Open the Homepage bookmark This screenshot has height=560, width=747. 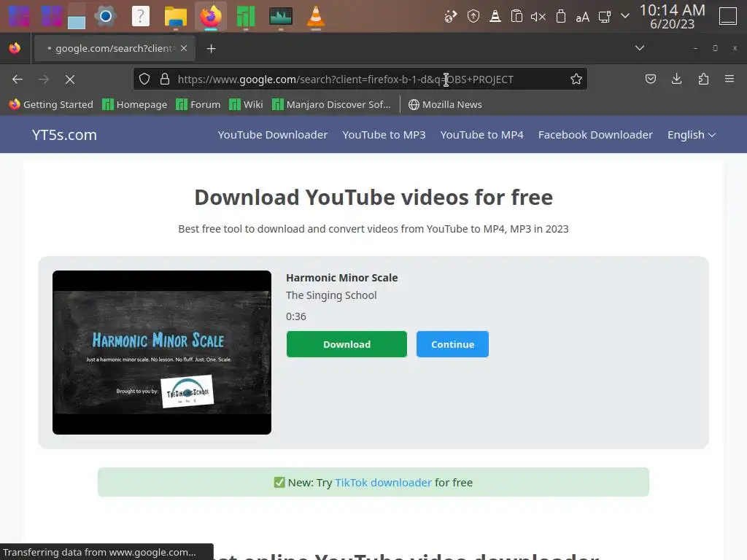[x=135, y=104]
